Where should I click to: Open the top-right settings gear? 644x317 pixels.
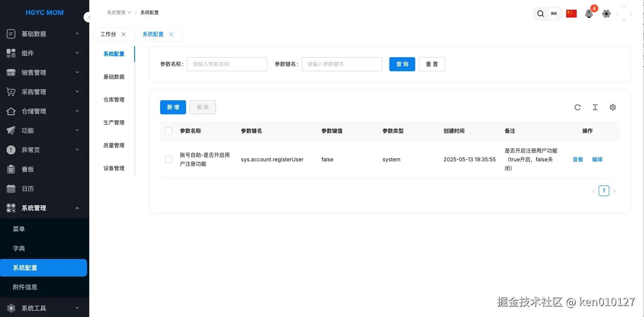(607, 14)
